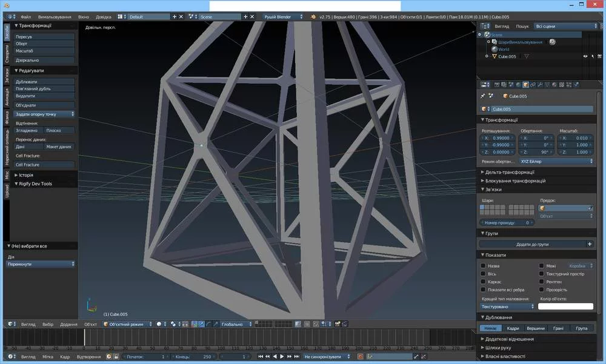Open the Об'єктний режим mode dropdown
The width and height of the screenshot is (606, 364).
pyautogui.click(x=126, y=324)
